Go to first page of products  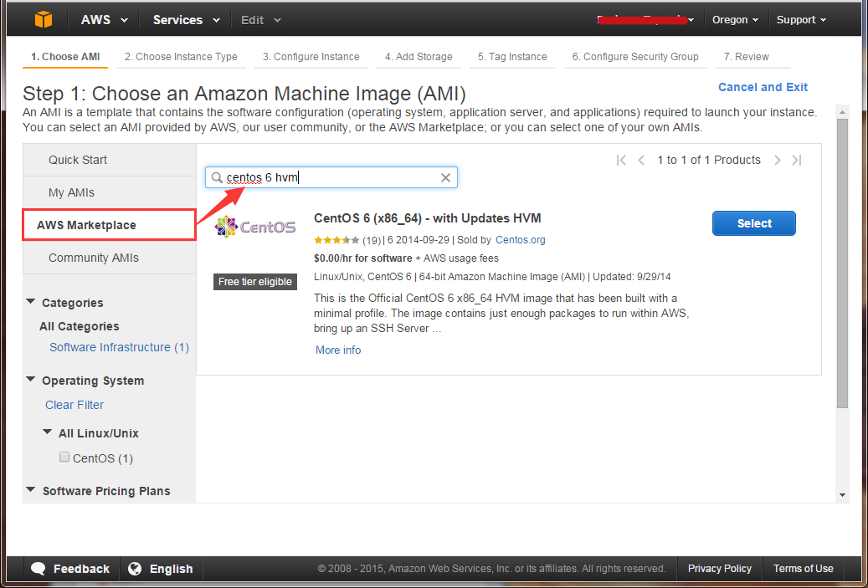click(621, 161)
